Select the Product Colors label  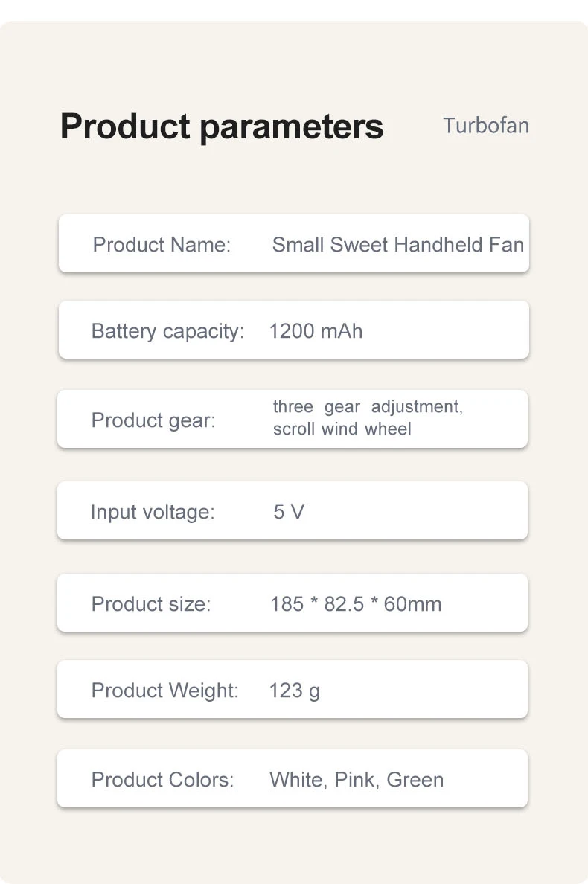(162, 780)
